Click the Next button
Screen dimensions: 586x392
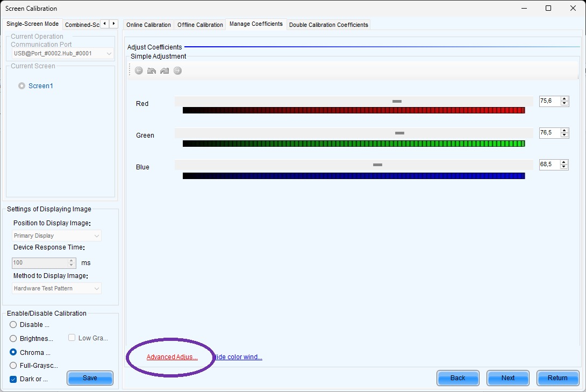point(508,378)
